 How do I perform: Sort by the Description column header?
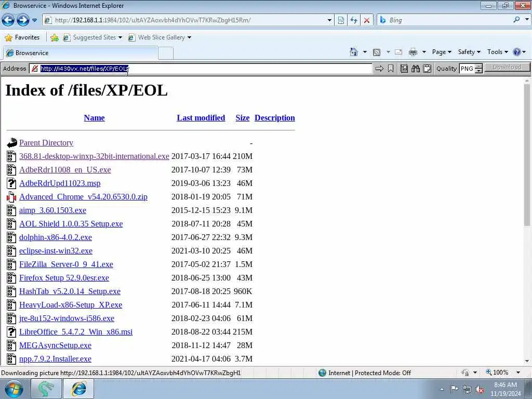pyautogui.click(x=275, y=118)
